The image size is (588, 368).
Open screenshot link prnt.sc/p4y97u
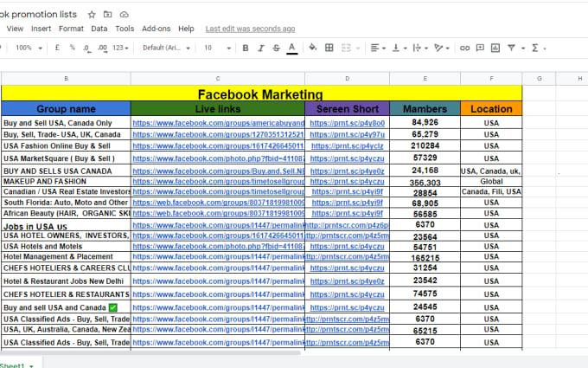click(x=348, y=134)
